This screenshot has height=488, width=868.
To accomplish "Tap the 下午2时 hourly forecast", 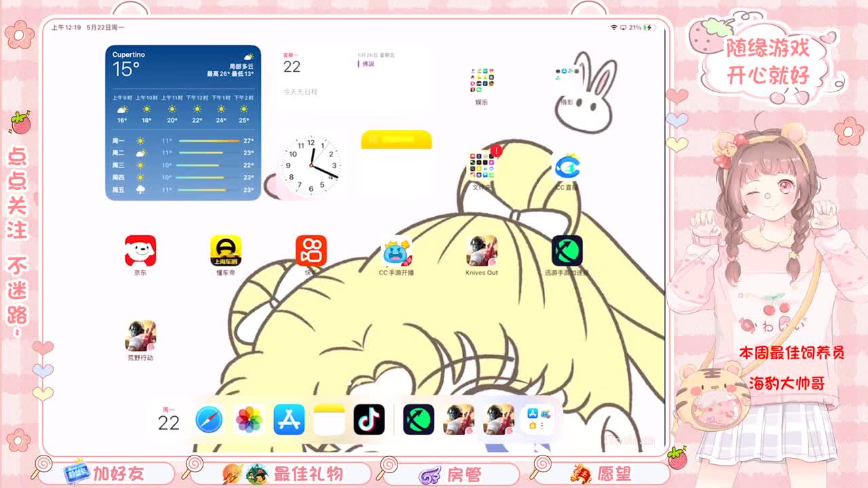I will tap(243, 109).
